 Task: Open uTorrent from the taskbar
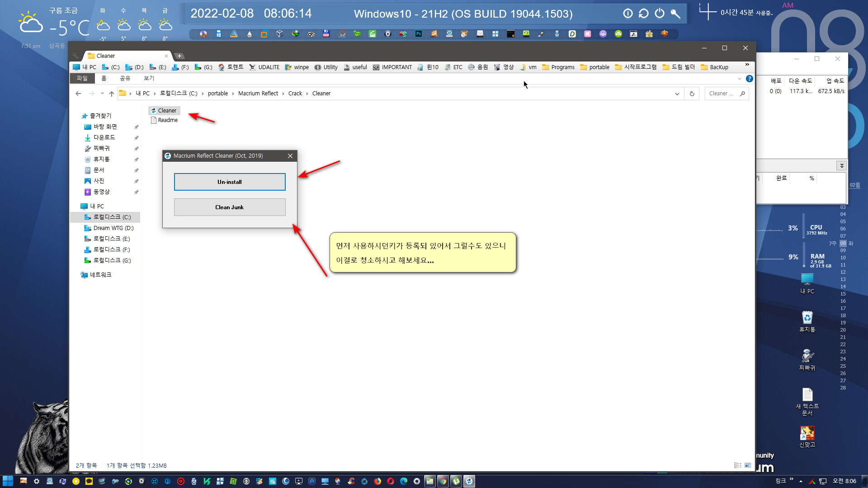(x=456, y=482)
